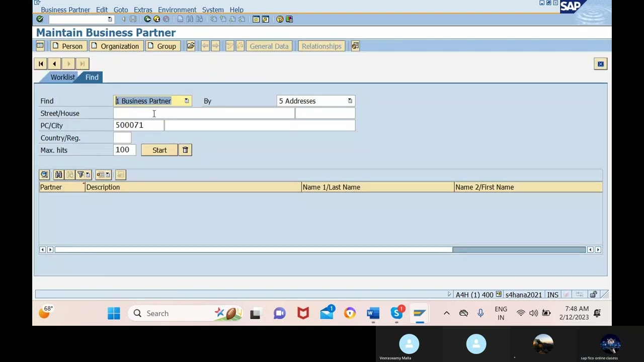Click the Person create button
This screenshot has height=362, width=644.
click(67, 46)
